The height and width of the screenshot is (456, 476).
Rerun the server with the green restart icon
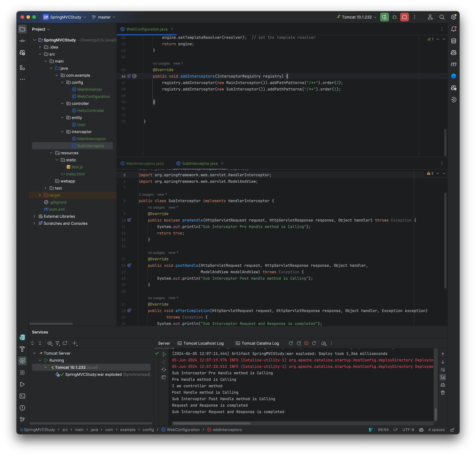pos(384,17)
